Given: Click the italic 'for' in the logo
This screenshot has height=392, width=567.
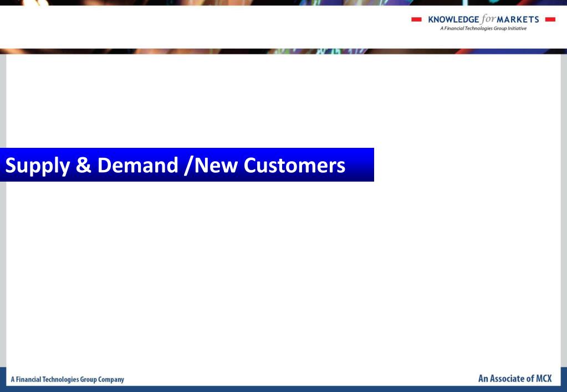Looking at the screenshot, I should click(x=487, y=19).
